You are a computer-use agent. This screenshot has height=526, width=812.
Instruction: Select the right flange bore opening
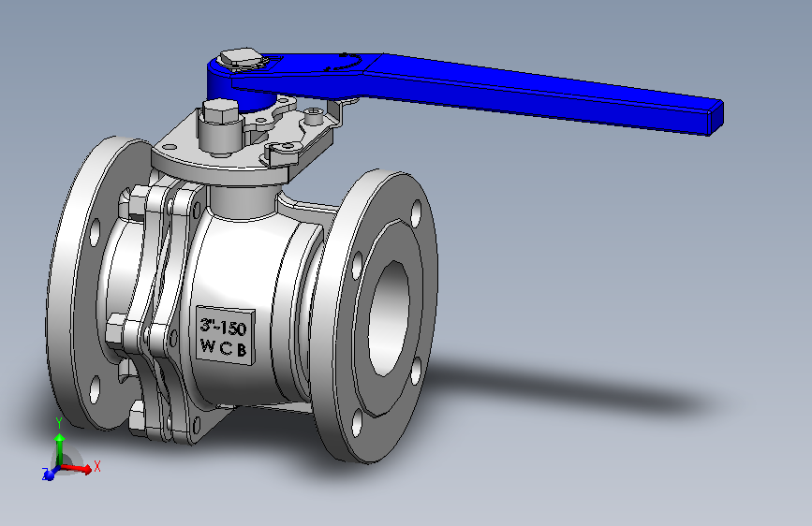point(389,318)
